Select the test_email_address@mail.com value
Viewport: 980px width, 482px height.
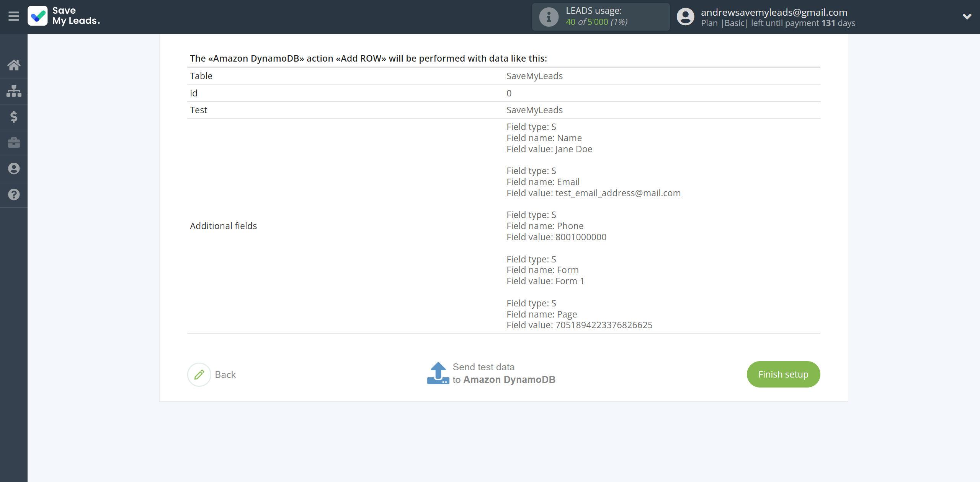pyautogui.click(x=618, y=193)
